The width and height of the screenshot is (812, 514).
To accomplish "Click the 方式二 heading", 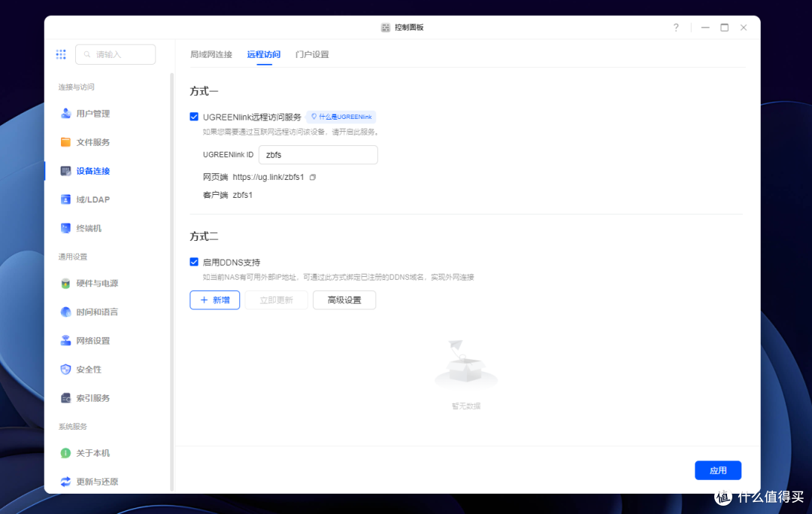I will (x=204, y=236).
